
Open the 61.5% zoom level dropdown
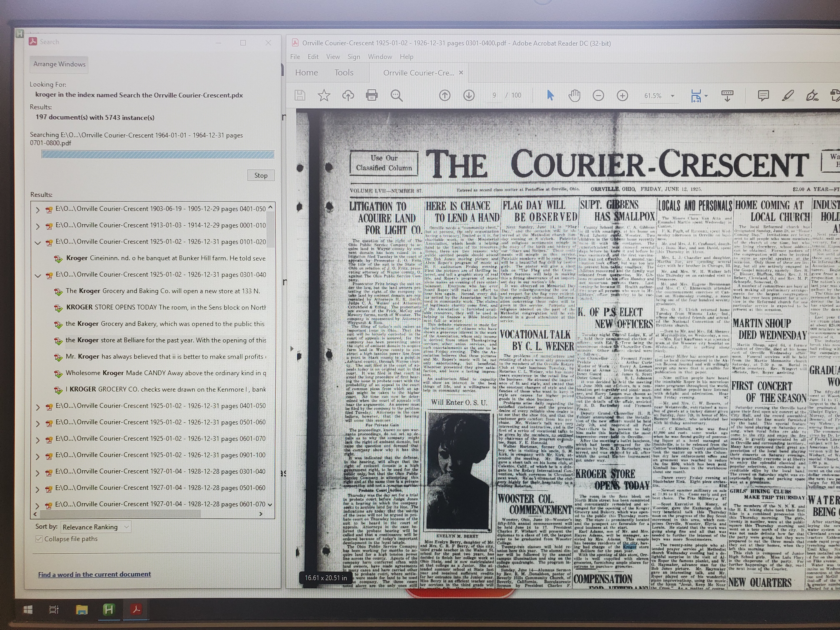pos(672,96)
